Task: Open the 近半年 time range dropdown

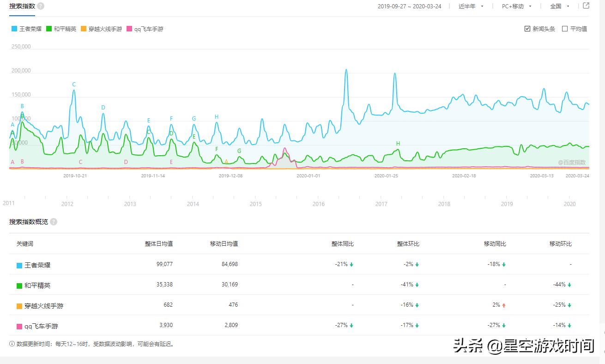Action: tap(471, 6)
